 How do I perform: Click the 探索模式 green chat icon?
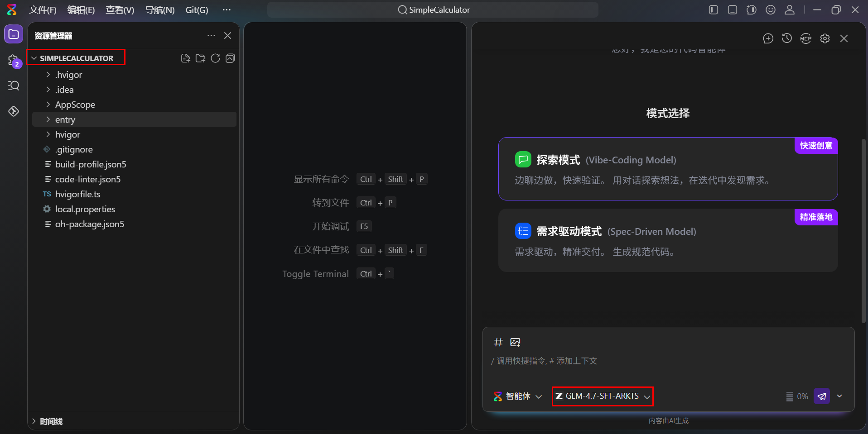pos(523,159)
